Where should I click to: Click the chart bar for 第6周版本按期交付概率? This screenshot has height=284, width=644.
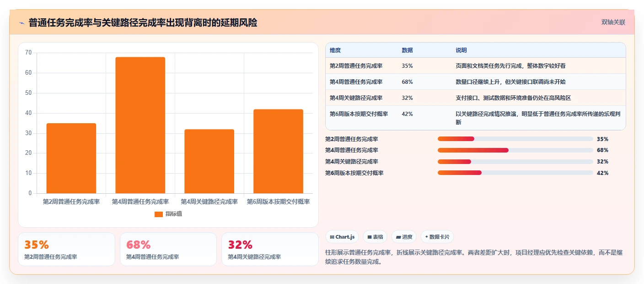tap(279, 151)
